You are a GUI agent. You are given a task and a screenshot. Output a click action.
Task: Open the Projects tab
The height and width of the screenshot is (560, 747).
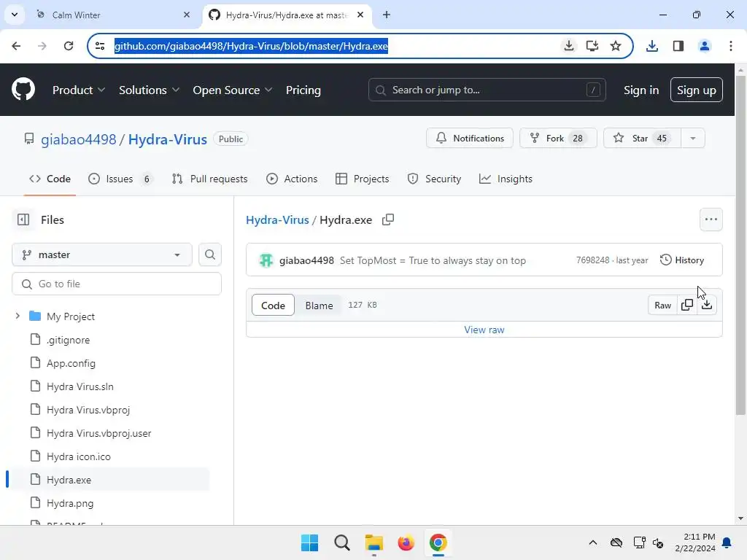click(362, 179)
